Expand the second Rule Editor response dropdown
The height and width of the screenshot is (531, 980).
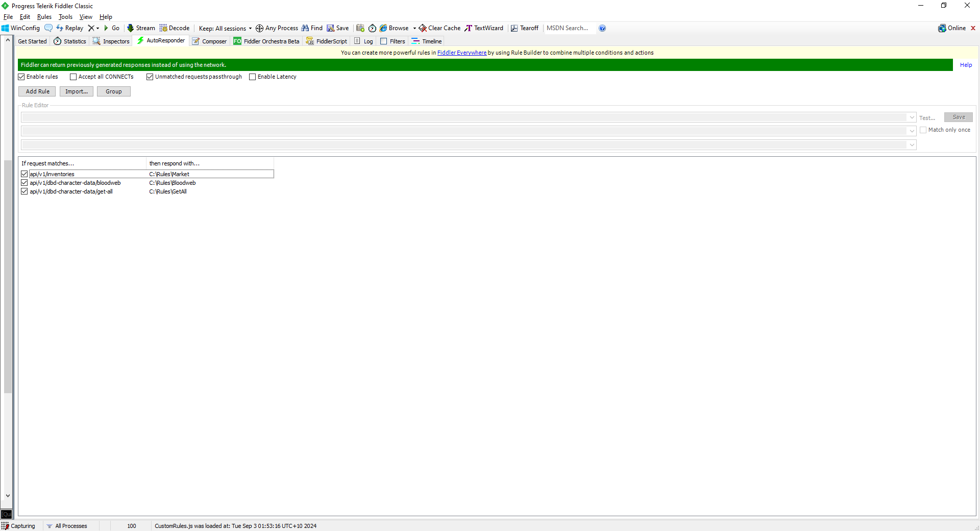click(x=912, y=131)
